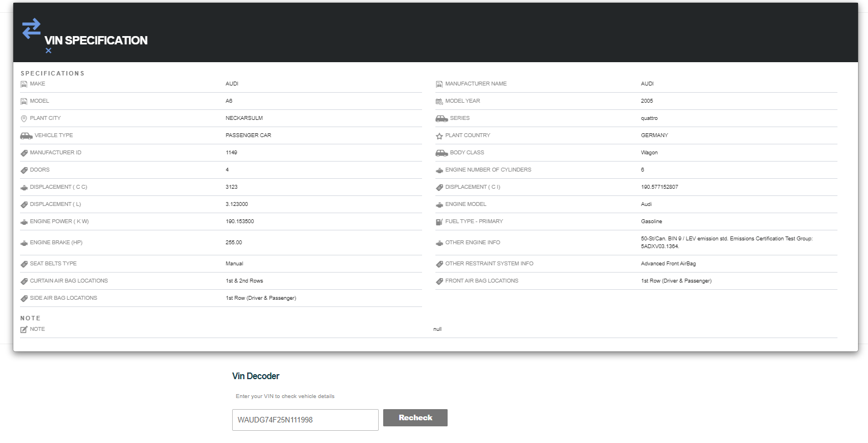Select the displacement value 3123
Screen dimensions: 868x443
click(x=232, y=187)
